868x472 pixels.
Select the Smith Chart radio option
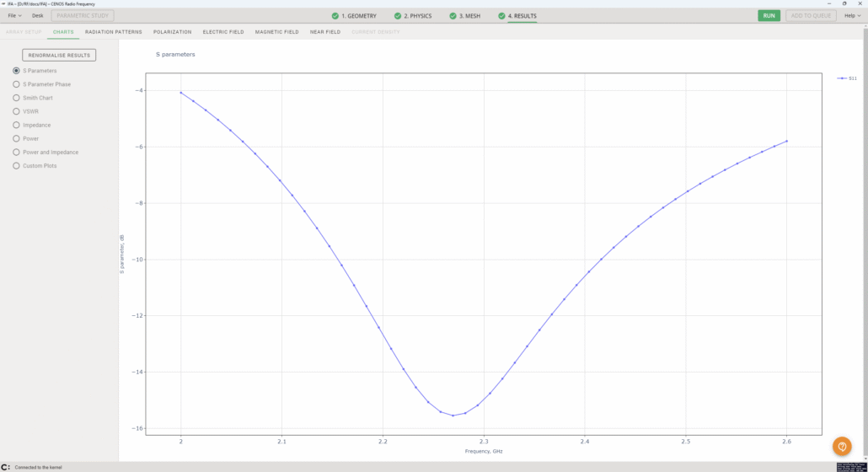16,98
